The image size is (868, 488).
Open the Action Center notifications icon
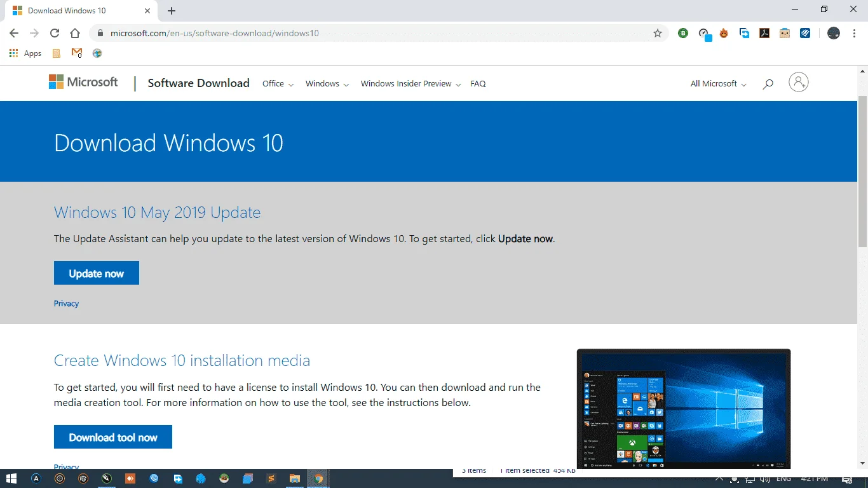point(847,479)
